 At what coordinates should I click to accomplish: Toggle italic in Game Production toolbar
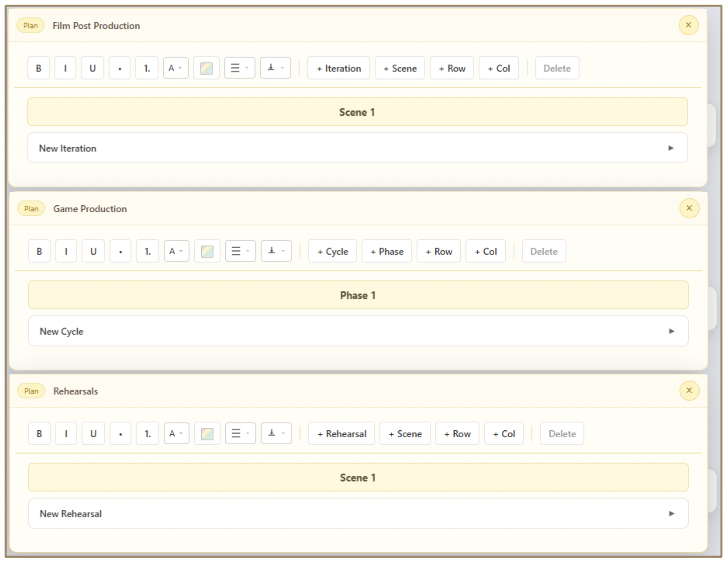pos(66,251)
